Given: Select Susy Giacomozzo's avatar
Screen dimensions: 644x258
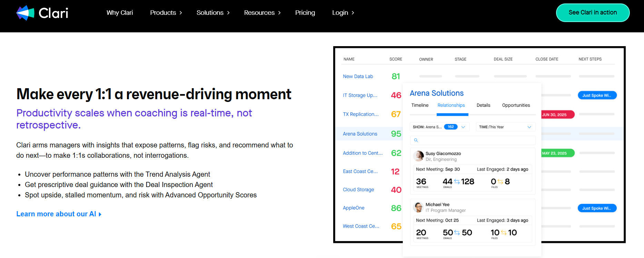Looking at the screenshot, I should [418, 156].
